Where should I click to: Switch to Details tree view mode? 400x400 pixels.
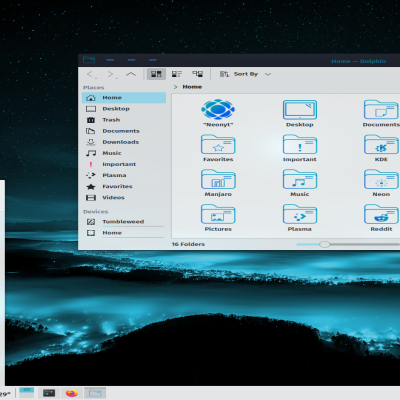coord(198,74)
